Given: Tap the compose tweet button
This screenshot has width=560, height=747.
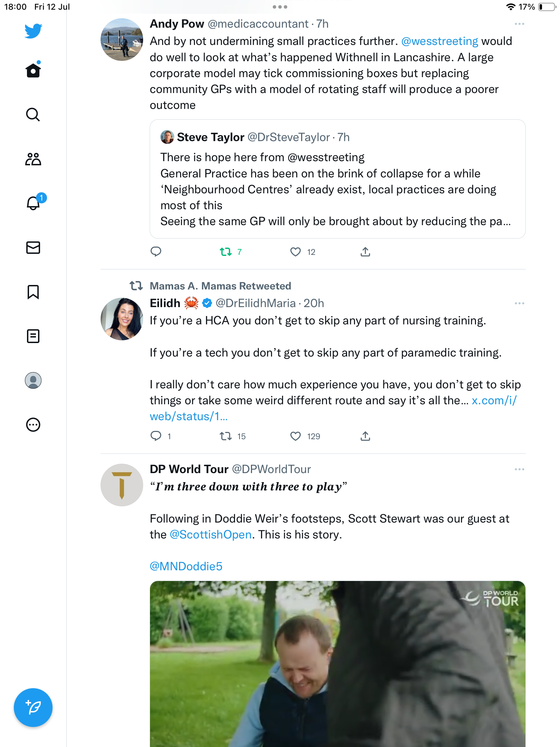Looking at the screenshot, I should (x=33, y=708).
